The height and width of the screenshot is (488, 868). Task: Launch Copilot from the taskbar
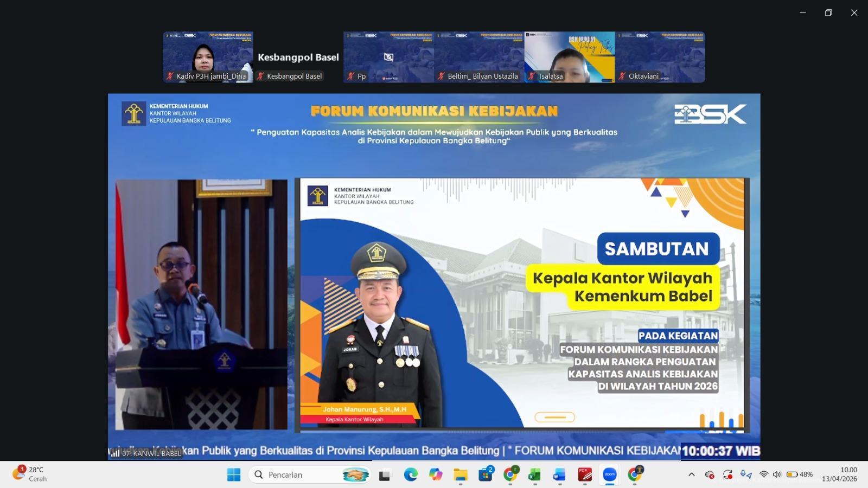436,474
